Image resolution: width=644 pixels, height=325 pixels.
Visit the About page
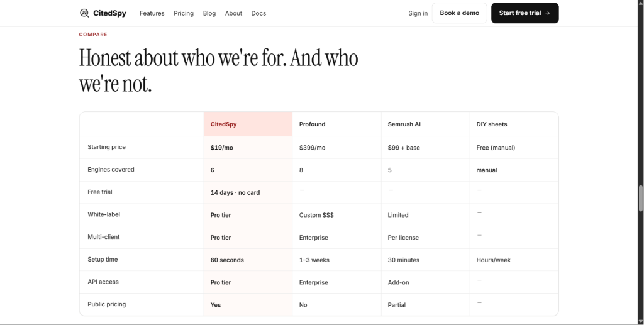click(233, 13)
